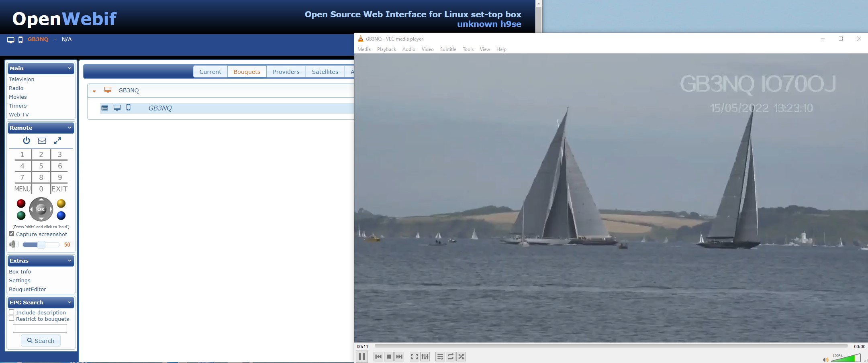Open the Box Info link

point(20,271)
